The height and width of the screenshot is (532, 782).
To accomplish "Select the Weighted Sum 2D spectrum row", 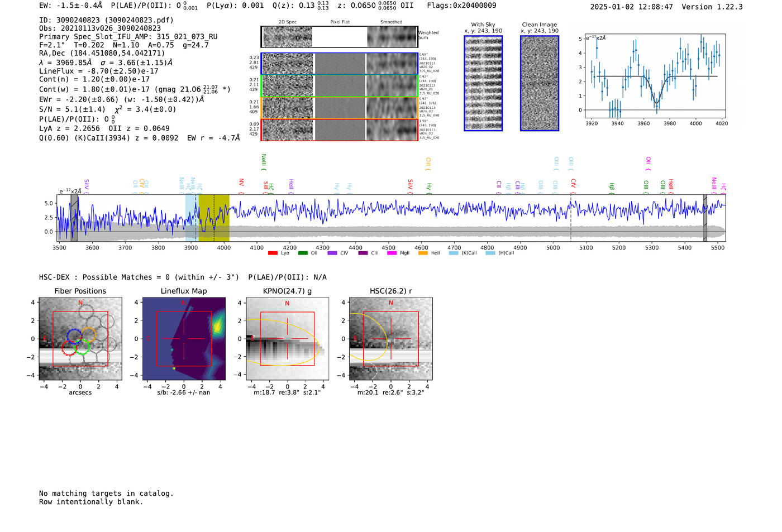I will pos(339,37).
